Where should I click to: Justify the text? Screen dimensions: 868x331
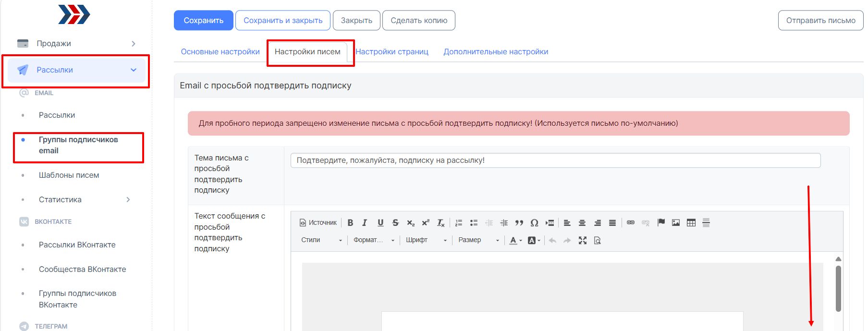tap(612, 223)
